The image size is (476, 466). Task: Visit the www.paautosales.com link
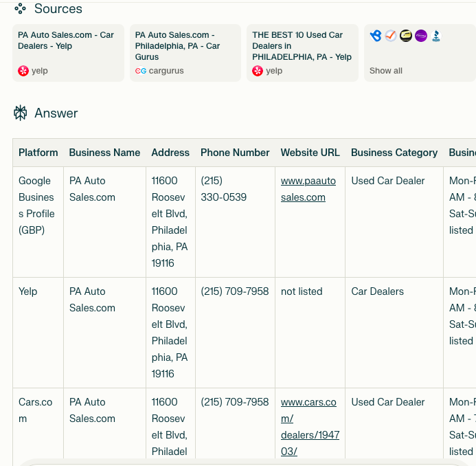[308, 189]
